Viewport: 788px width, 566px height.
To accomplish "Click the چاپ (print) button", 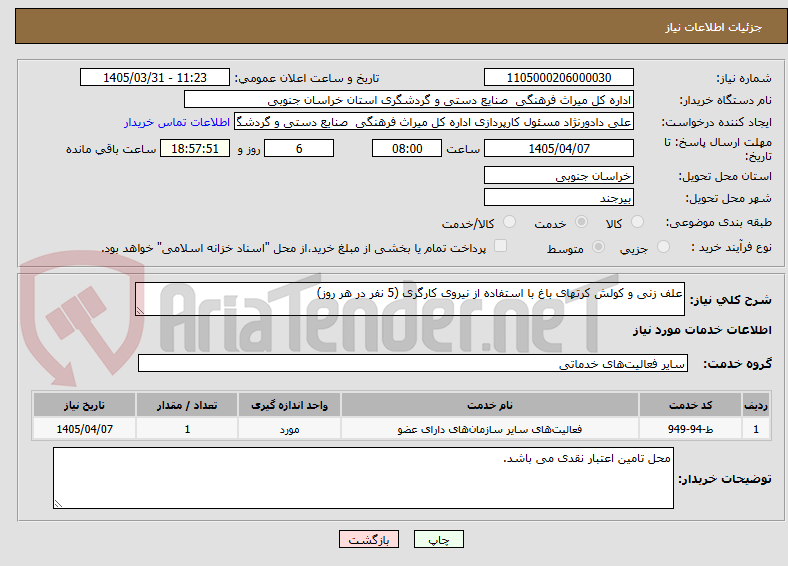I will click(x=438, y=539).
